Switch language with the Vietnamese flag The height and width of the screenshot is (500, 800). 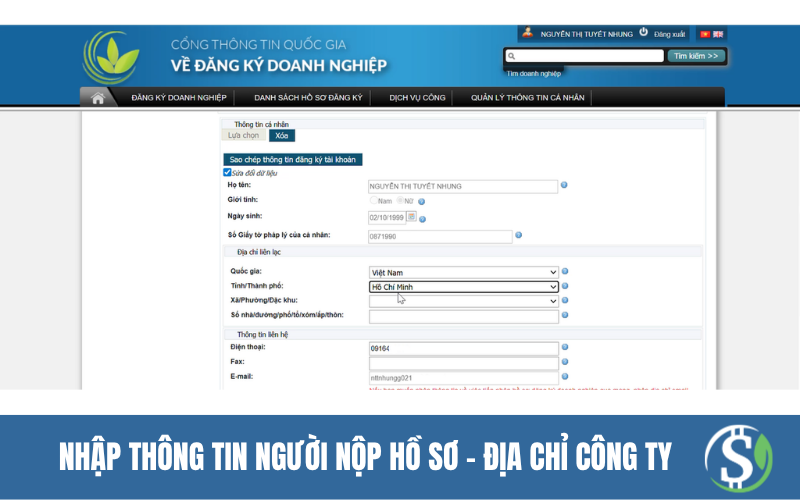(x=705, y=34)
